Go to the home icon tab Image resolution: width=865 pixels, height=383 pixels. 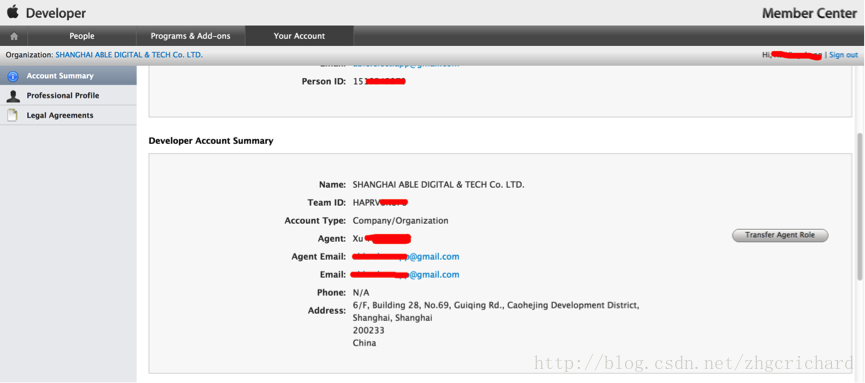14,36
